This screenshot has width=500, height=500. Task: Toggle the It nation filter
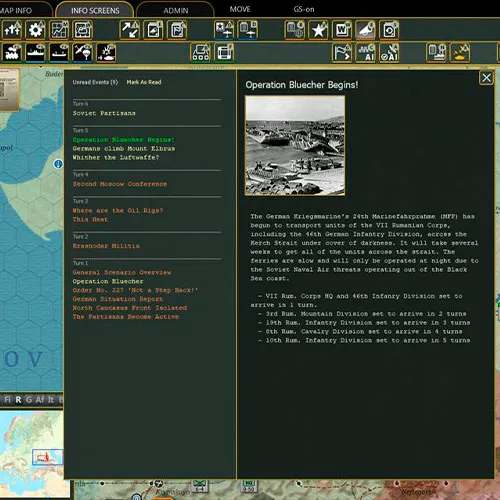point(51,399)
